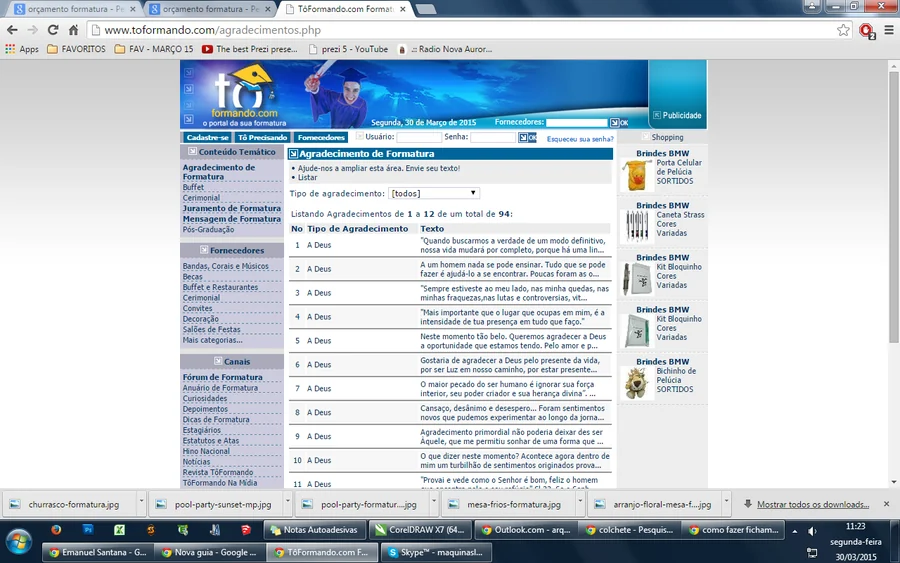
Task: Close the TôFormando.com tab
Action: click(403, 9)
